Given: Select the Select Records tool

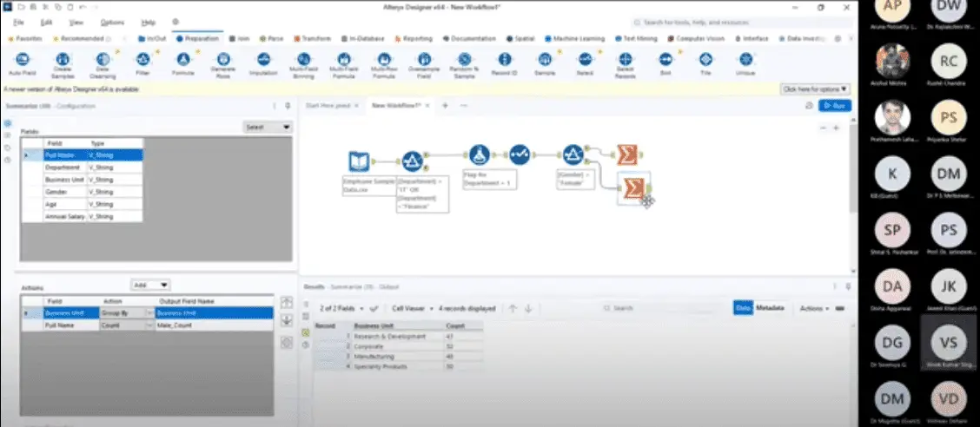Looking at the screenshot, I should (625, 63).
